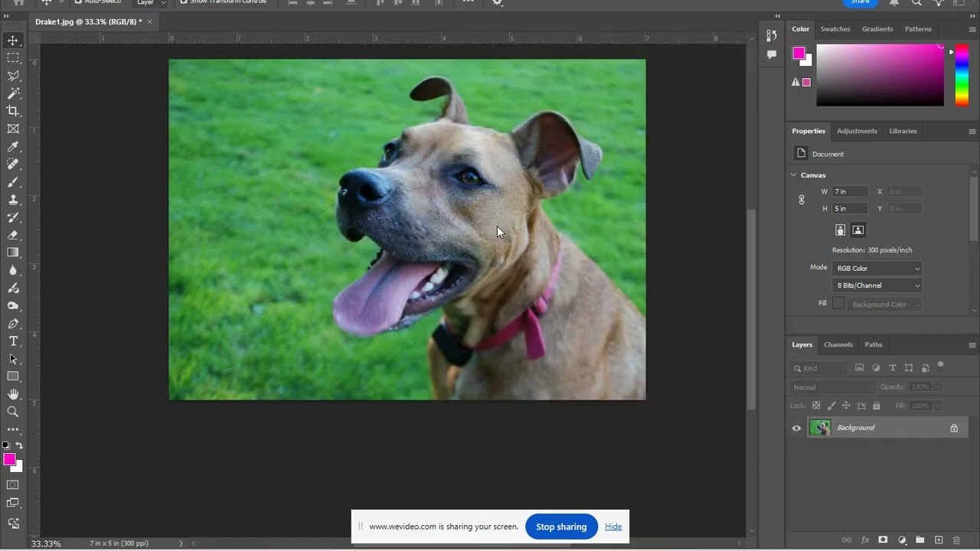Open the layer Kind filter dropdown
Viewport: 980px width, 551px height.
[x=820, y=368]
